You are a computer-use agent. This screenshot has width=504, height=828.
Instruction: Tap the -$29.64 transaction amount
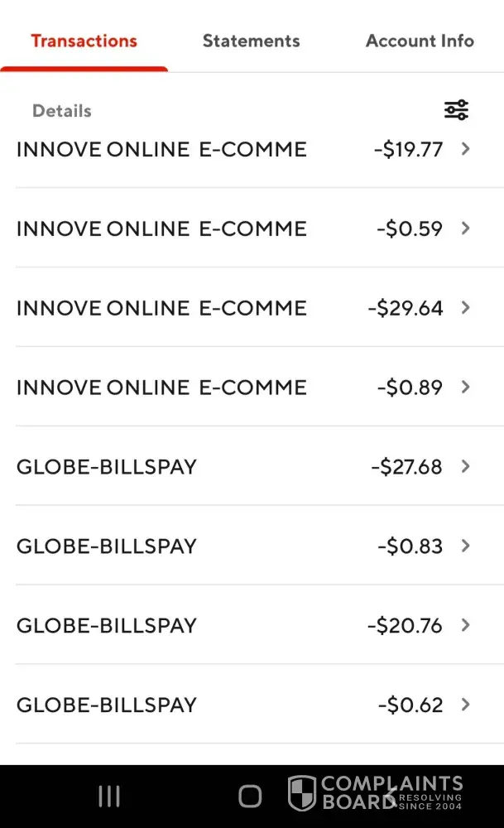[406, 308]
